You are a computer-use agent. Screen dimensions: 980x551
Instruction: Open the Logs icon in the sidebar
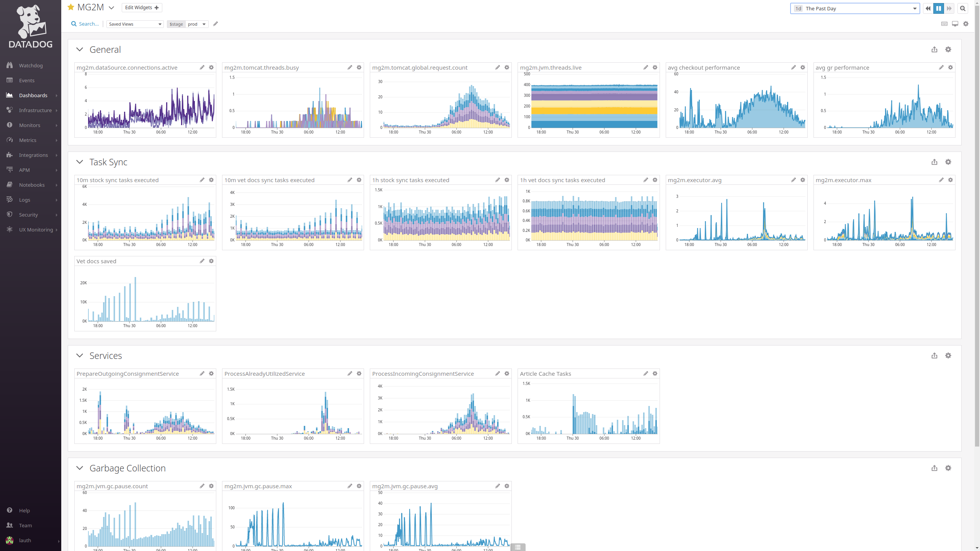pos(10,199)
